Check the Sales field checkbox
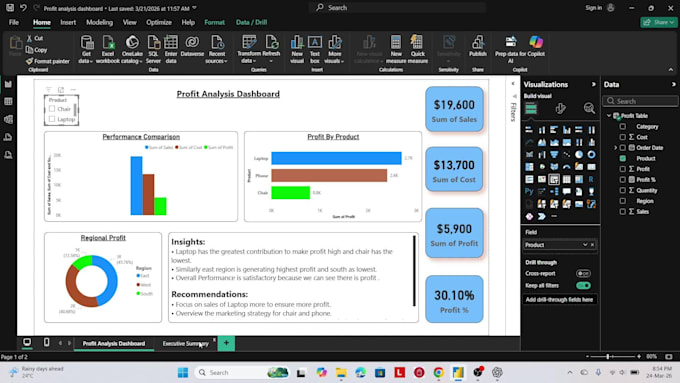Screen dimensions: 680x383 pyautogui.click(x=623, y=212)
